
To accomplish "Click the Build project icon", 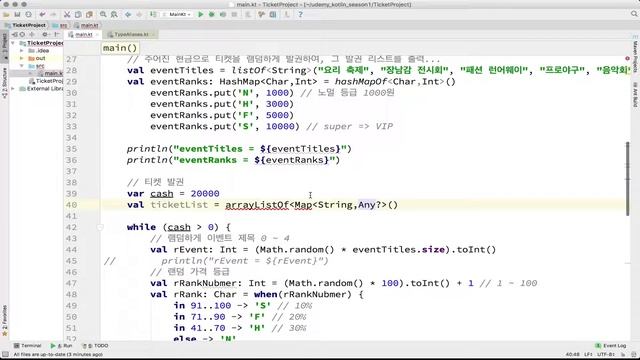I will coord(153,14).
